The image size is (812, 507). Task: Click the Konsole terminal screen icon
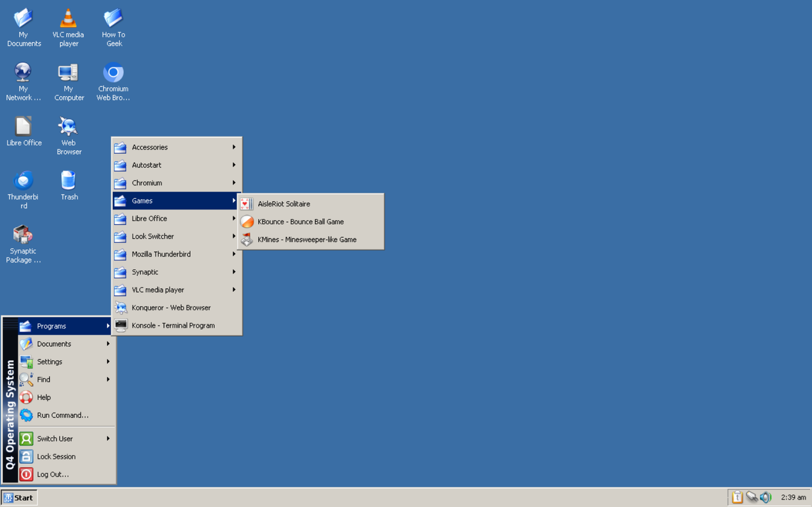pyautogui.click(x=121, y=326)
